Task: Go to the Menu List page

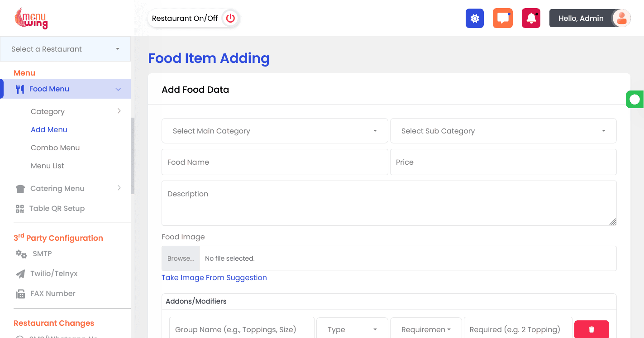Action: [x=48, y=166]
